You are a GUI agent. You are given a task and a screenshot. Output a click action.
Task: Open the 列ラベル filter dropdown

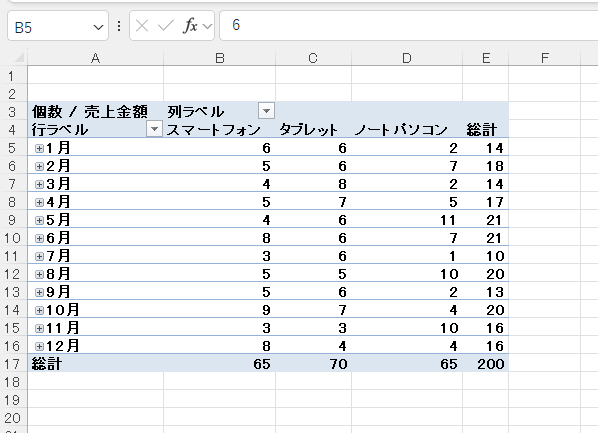pos(266,111)
